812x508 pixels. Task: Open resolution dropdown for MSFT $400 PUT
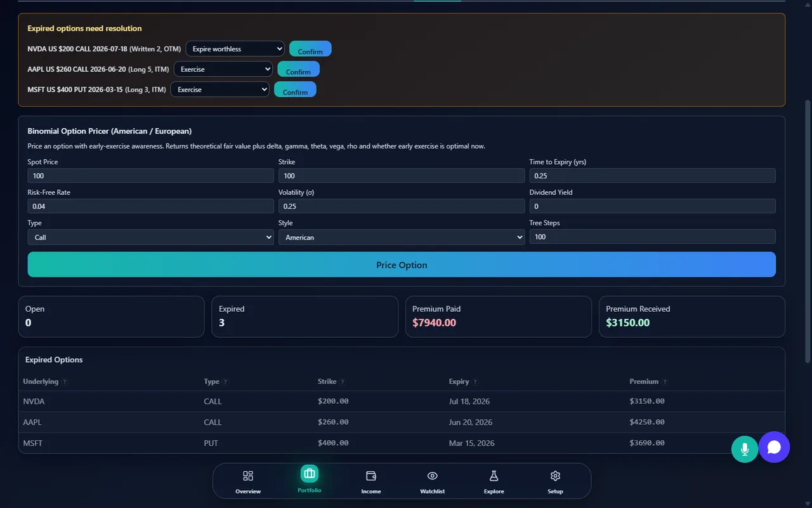coord(220,90)
